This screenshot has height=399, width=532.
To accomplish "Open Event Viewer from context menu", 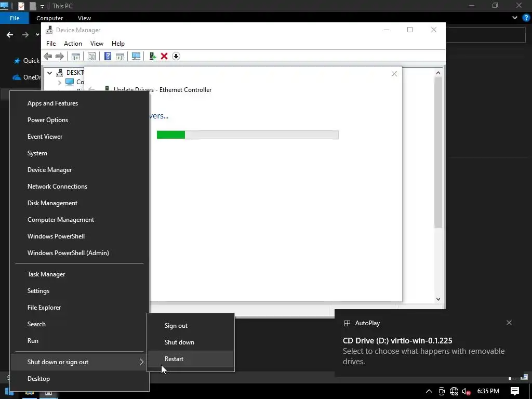I will [x=79, y=137].
